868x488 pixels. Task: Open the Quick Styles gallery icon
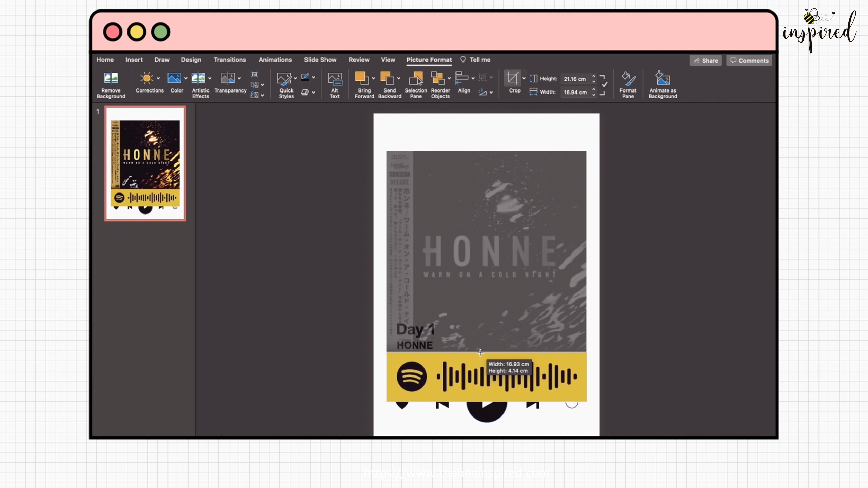[284, 79]
